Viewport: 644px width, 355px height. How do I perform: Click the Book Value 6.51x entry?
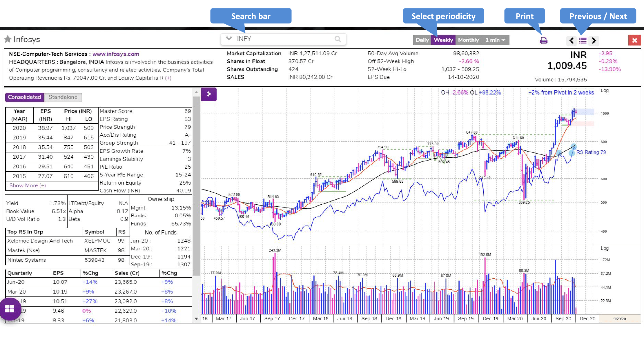tap(36, 211)
